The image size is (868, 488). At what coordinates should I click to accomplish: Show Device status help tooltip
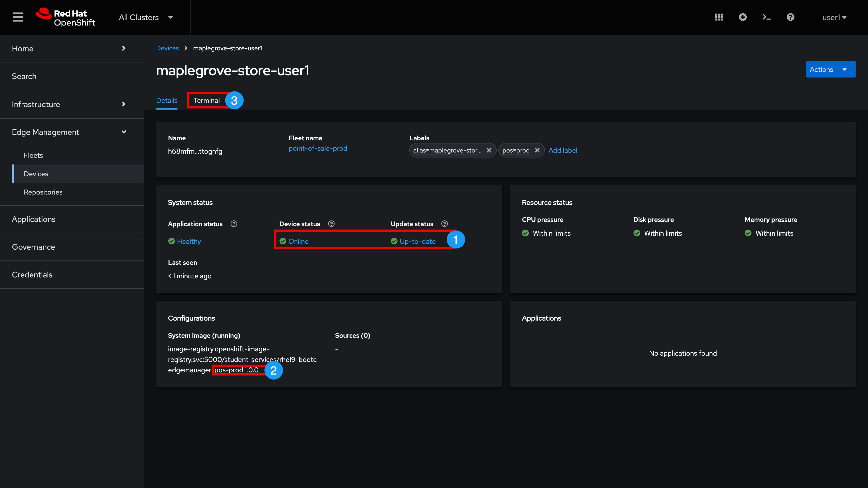click(331, 224)
